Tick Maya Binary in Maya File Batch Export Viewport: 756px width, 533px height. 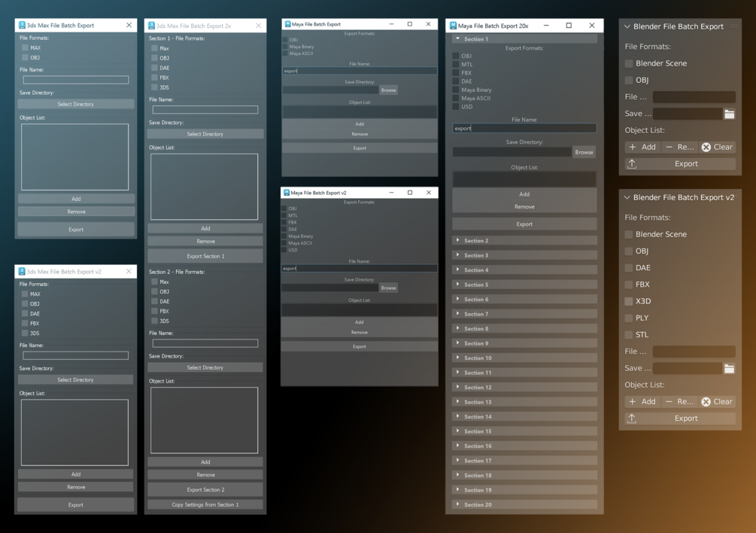284,47
